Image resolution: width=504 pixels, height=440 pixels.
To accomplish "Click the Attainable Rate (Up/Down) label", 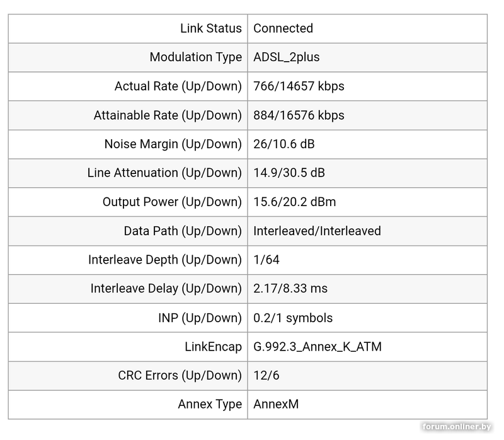I will 168,115.
